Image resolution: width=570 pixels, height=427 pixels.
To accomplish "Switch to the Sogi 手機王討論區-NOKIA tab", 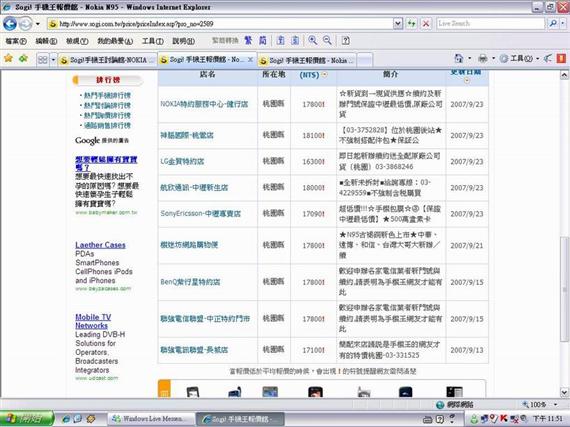I will (108, 60).
